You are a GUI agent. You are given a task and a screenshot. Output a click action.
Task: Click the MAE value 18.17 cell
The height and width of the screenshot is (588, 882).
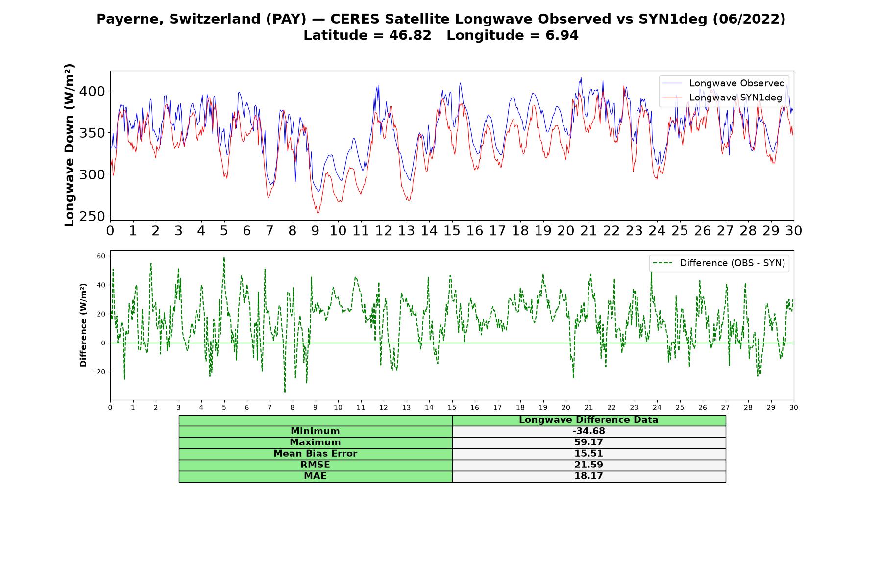click(x=588, y=476)
